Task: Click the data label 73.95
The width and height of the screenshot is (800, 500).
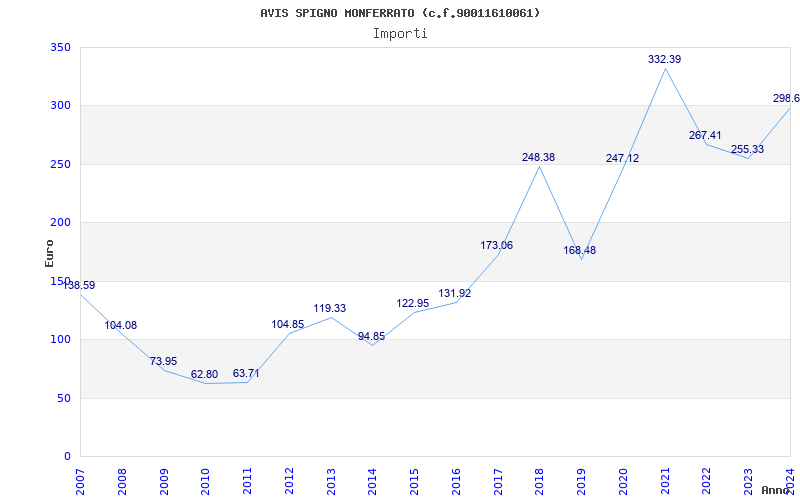Action: (x=163, y=361)
